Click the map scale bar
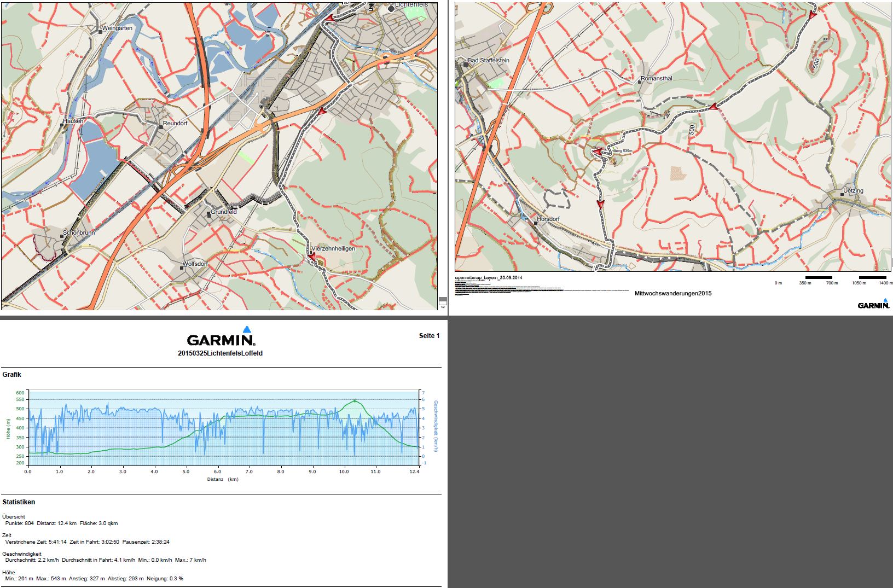893x588 pixels. click(x=832, y=278)
